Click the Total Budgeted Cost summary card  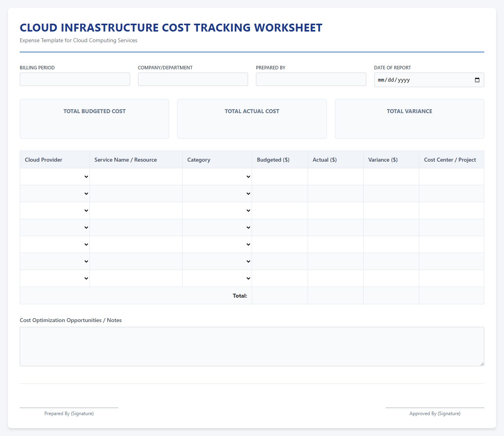point(94,119)
